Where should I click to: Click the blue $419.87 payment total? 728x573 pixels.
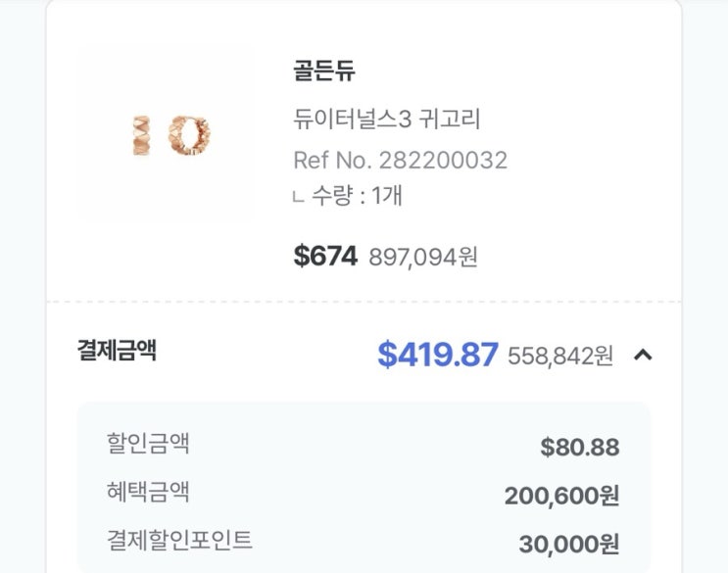[438, 355]
